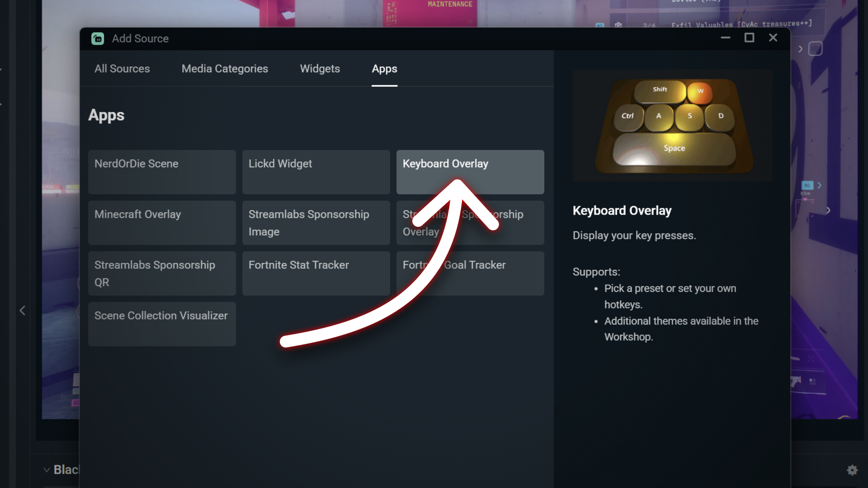Viewport: 868px width, 488px height.
Task: Open the All Sources tab
Action: click(122, 69)
